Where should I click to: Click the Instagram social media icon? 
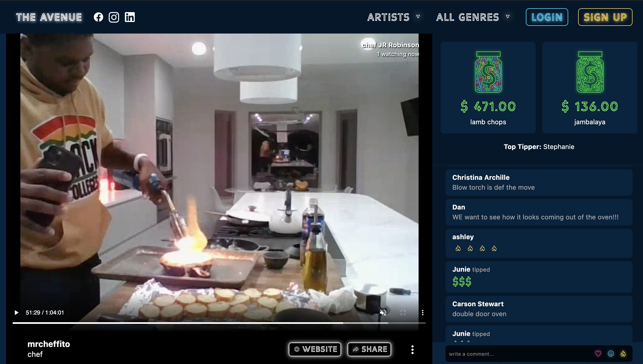pyautogui.click(x=114, y=17)
